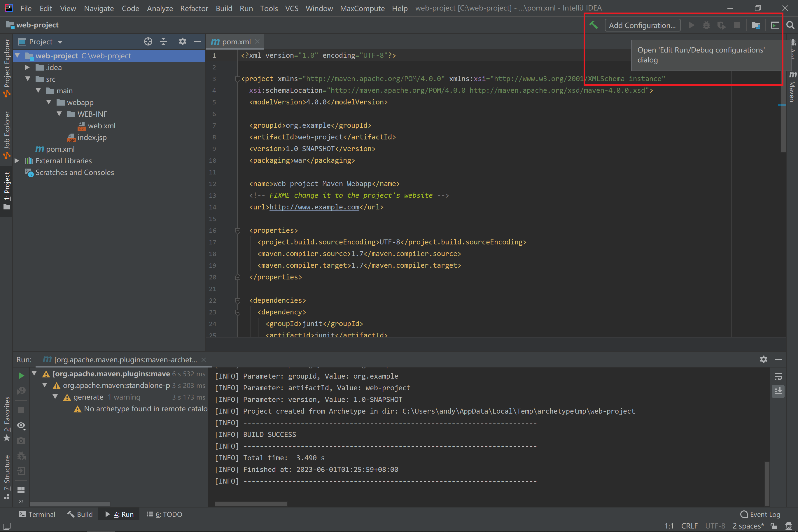Open the Project view dropdown
The height and width of the screenshot is (532, 798).
point(60,42)
